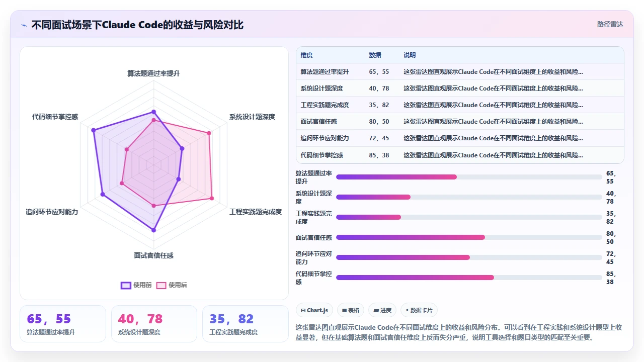Click the 追问环节应对能力 progress bar
The width and height of the screenshot is (644, 362).
point(469,257)
